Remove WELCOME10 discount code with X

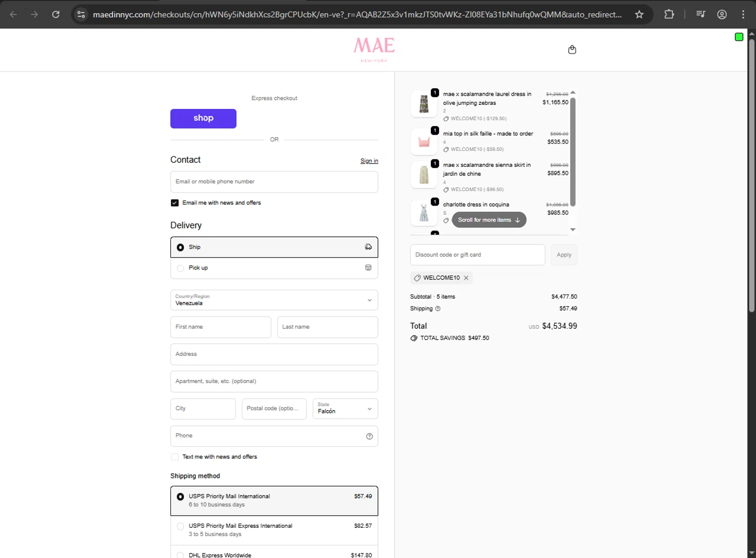pos(466,278)
